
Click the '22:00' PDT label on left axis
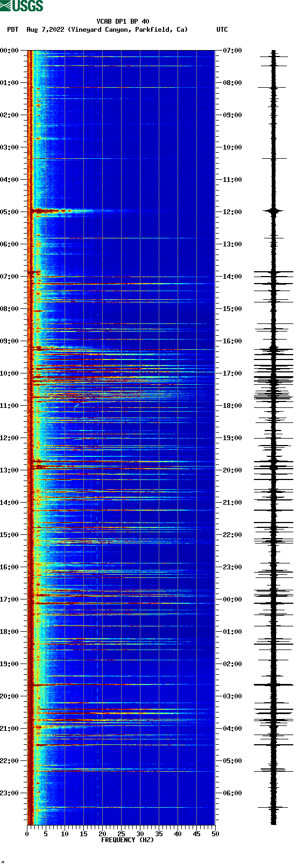[x=9, y=761]
